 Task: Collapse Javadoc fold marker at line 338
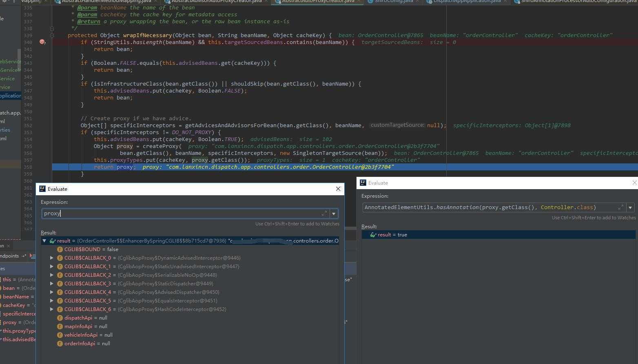click(x=52, y=29)
